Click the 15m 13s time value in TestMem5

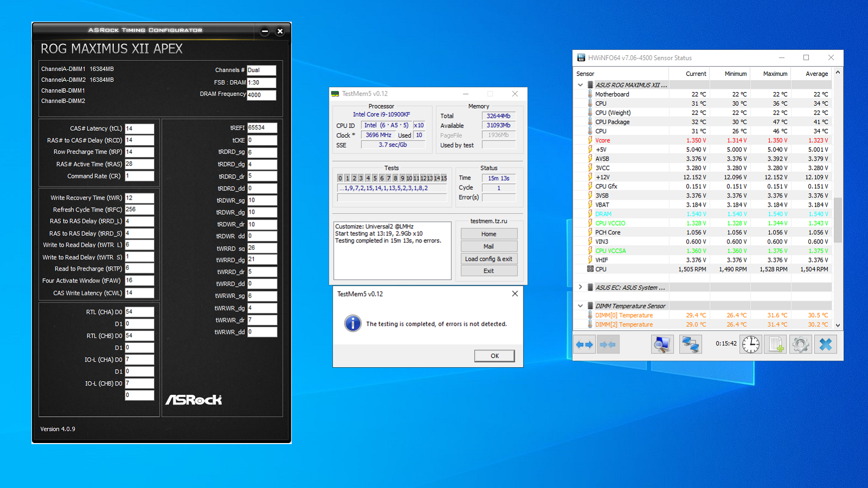499,178
